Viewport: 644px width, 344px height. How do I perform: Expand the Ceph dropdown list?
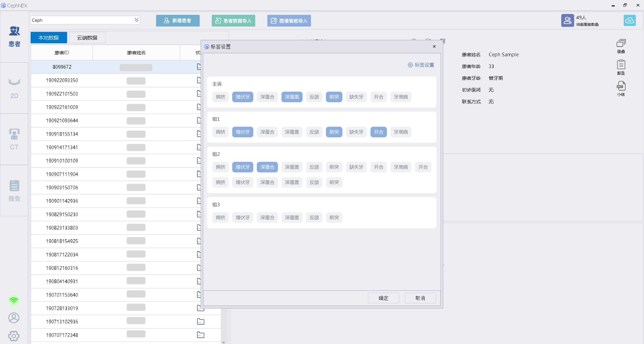pyautogui.click(x=136, y=20)
